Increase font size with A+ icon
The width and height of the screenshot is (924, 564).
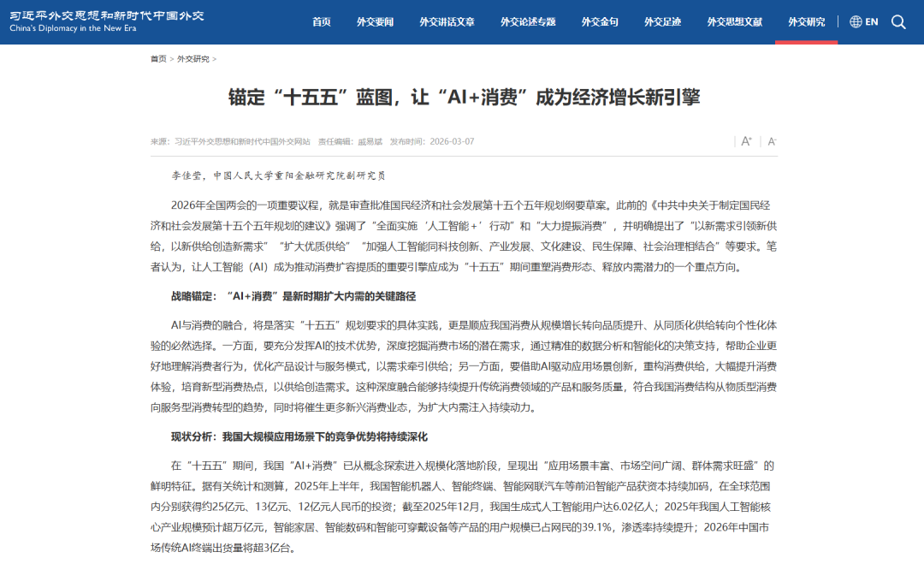pyautogui.click(x=746, y=141)
